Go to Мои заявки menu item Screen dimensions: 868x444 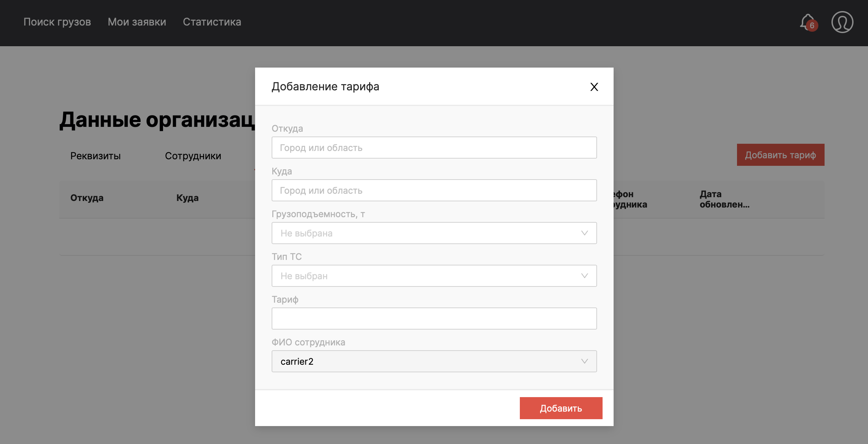click(x=137, y=22)
